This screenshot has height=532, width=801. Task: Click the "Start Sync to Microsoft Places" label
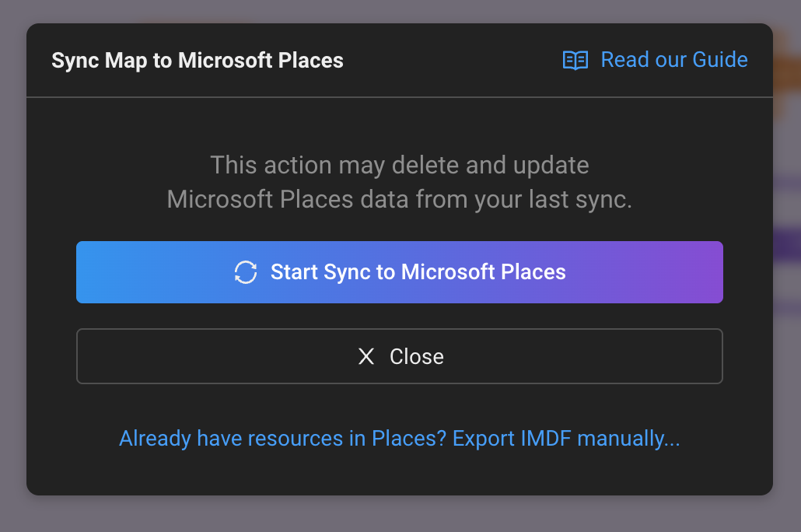pyautogui.click(x=418, y=272)
